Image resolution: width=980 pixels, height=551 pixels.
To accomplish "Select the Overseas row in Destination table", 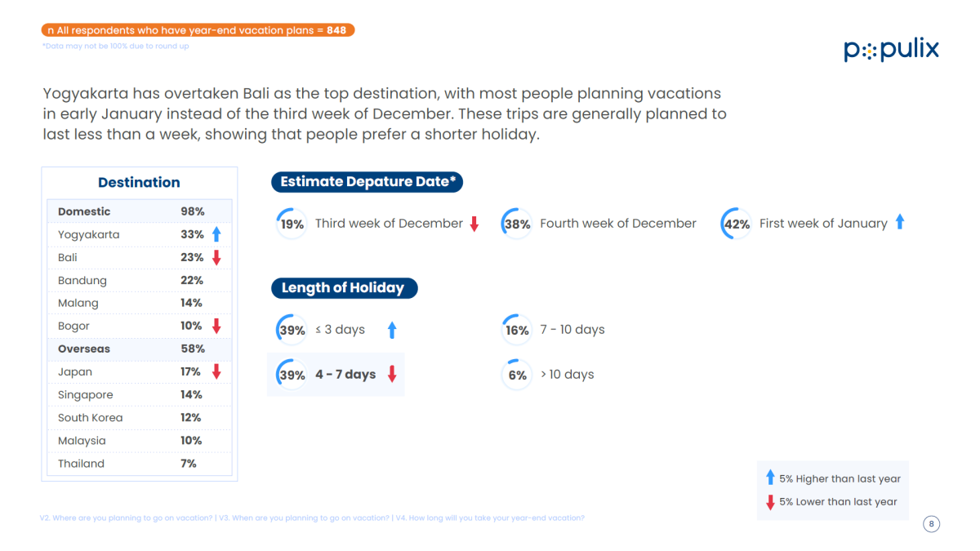I will 139,349.
